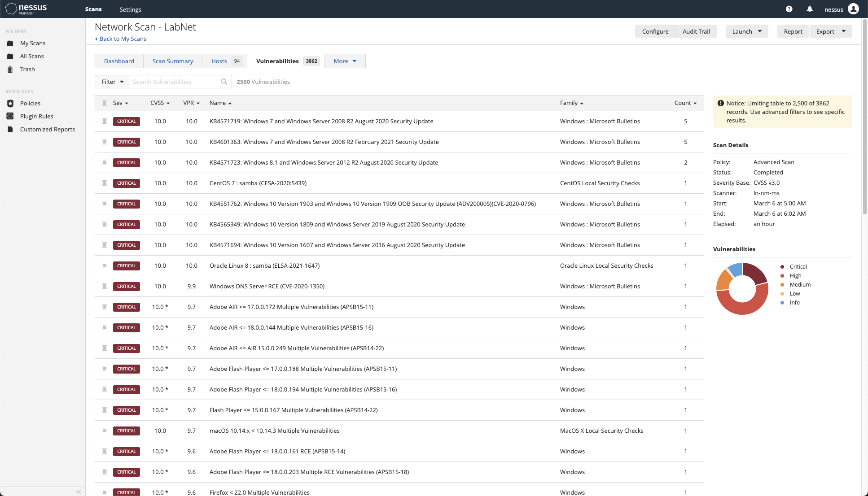Viewport: 868px width, 496px height.
Task: Click the Plugin Rules icon
Action: click(10, 116)
